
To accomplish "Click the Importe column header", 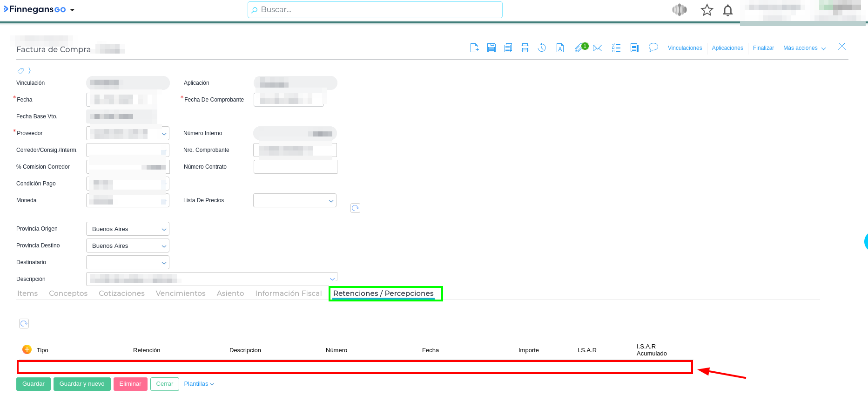I will click(x=529, y=350).
